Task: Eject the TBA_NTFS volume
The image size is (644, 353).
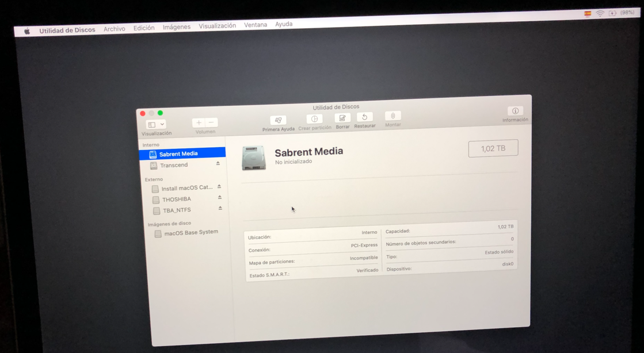Action: (x=220, y=208)
